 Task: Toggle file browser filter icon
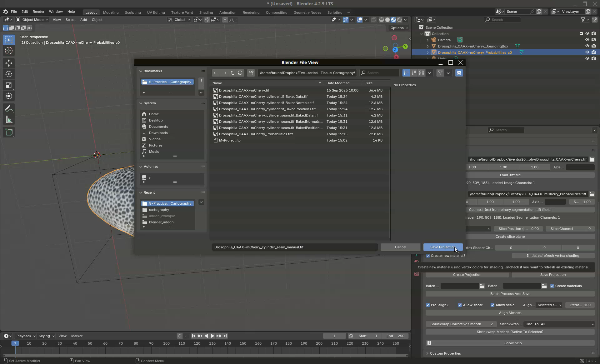tap(440, 73)
